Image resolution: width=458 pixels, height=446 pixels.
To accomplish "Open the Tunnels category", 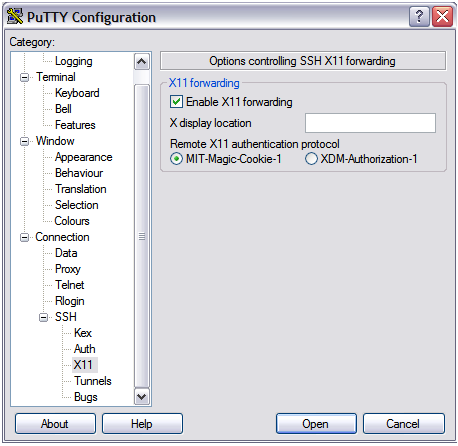I will (x=93, y=381).
